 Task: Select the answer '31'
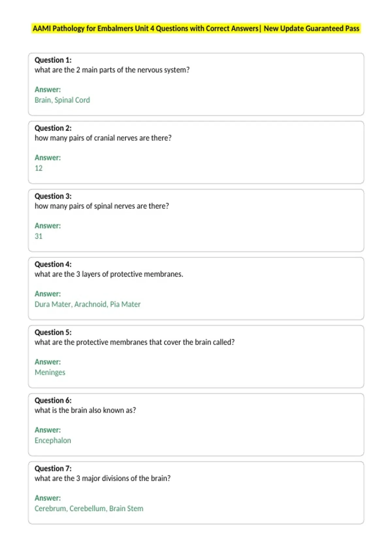coord(39,236)
